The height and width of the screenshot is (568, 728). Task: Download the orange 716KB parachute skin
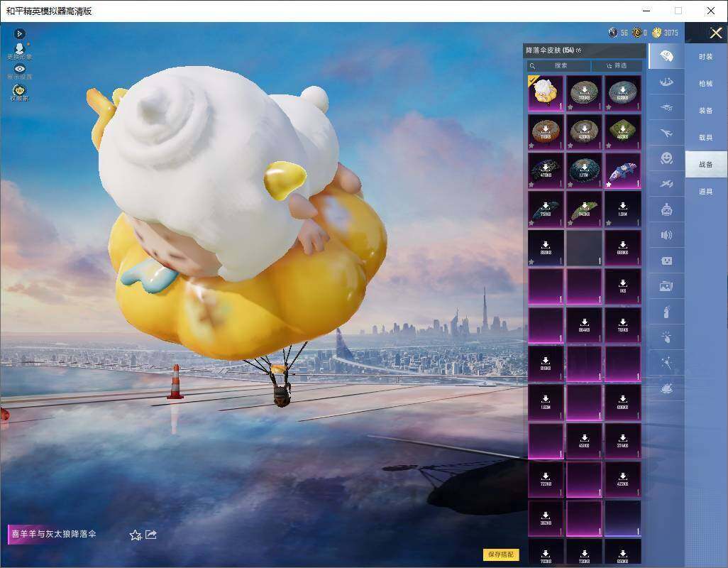pos(546,132)
